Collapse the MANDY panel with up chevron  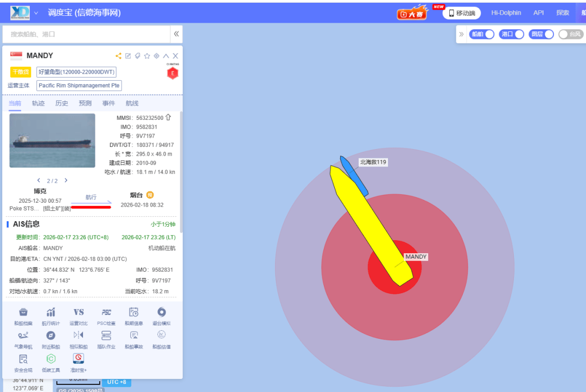point(166,56)
